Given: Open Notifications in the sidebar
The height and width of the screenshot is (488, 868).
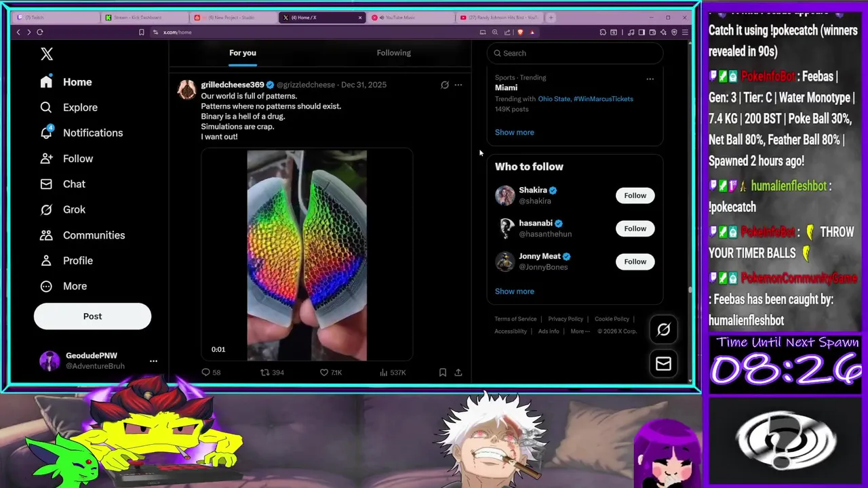Looking at the screenshot, I should pos(81,133).
